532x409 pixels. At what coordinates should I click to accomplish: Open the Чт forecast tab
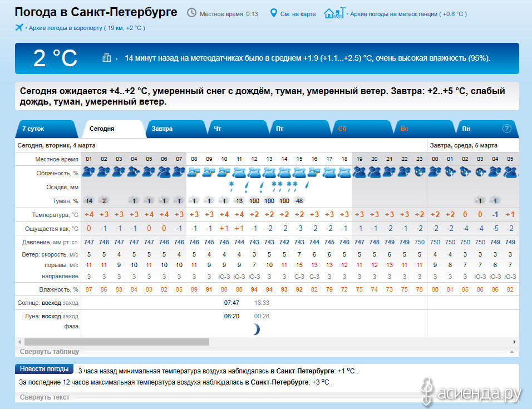tap(238, 129)
